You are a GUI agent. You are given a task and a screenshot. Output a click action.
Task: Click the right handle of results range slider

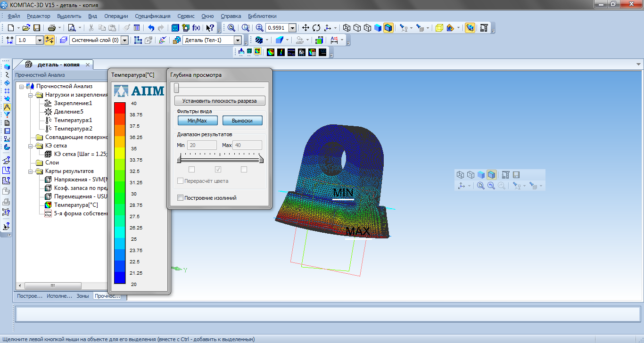coord(261,160)
